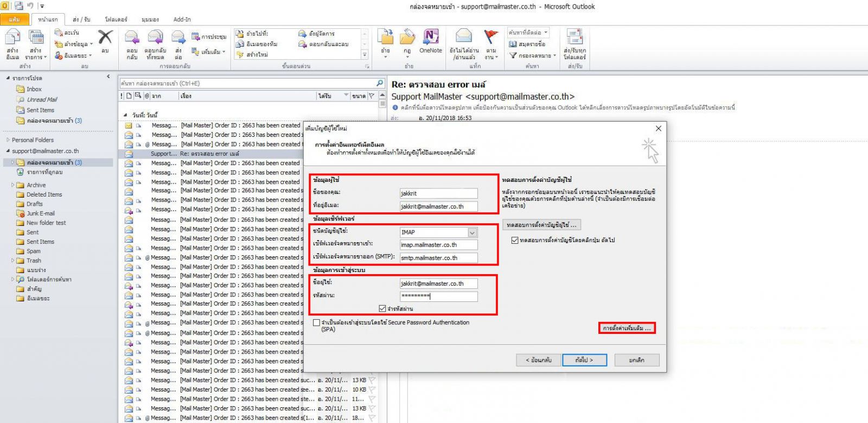The height and width of the screenshot is (423, 868).
Task: Expand the Quick Steps gallery
Action: click(365, 54)
